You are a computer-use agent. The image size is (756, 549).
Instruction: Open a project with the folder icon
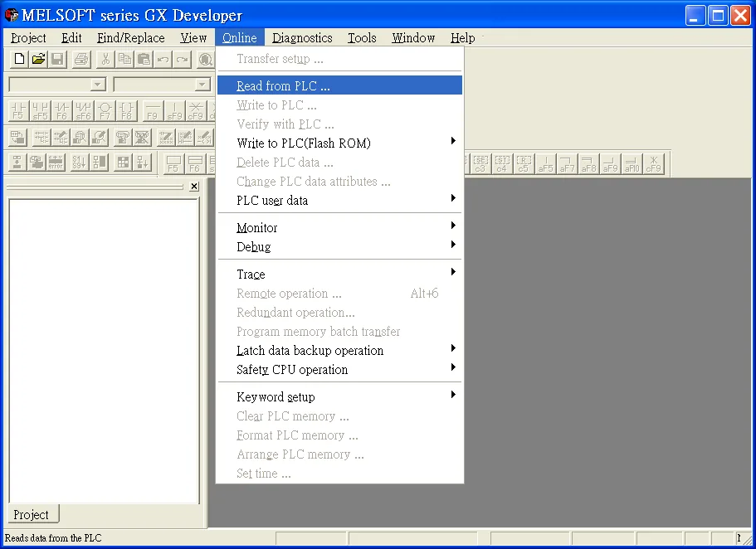coord(38,59)
